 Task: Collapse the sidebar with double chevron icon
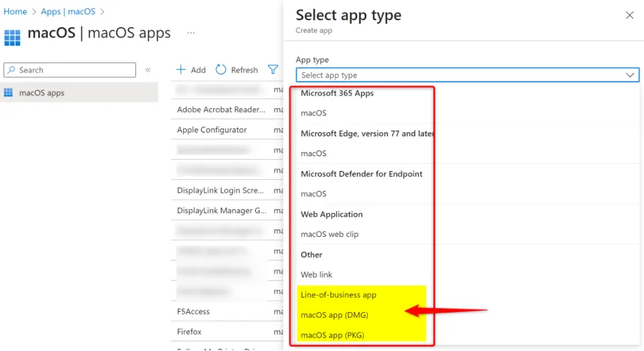(x=148, y=70)
